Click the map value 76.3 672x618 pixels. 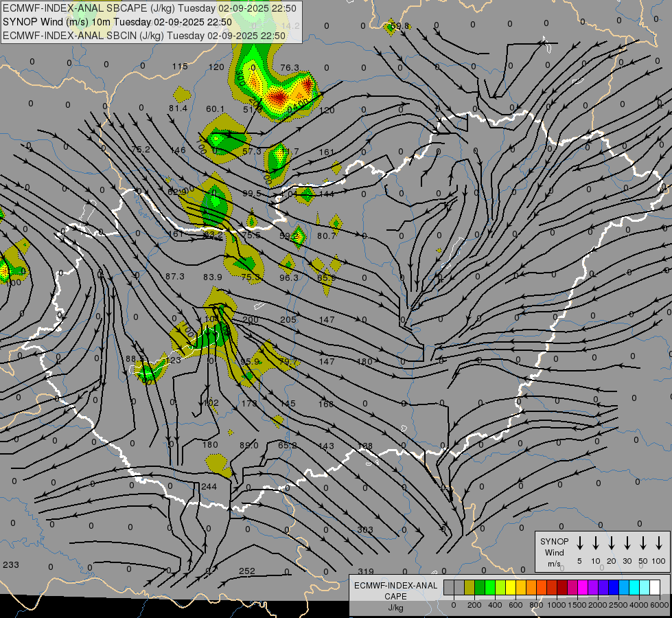click(290, 68)
